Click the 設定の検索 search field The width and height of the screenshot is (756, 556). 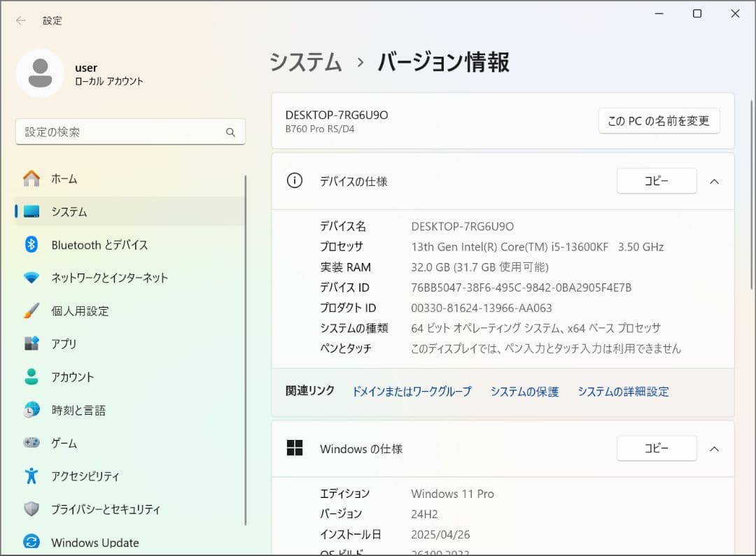click(130, 131)
